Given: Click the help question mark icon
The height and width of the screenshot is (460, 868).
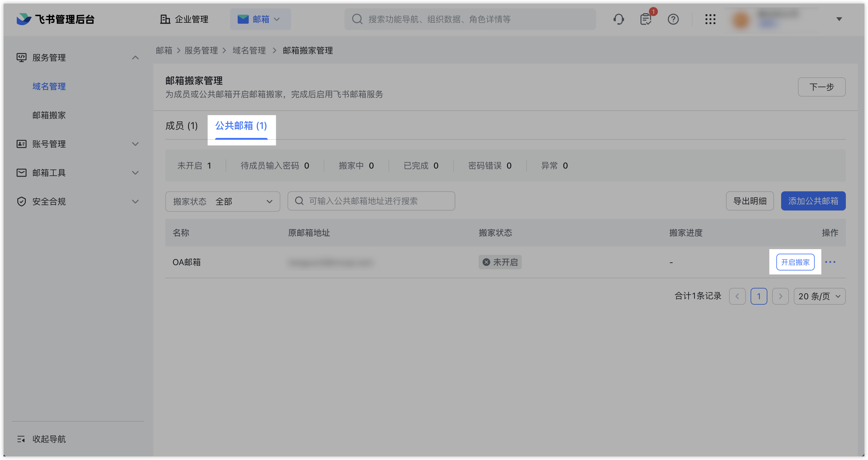Looking at the screenshot, I should click(x=673, y=19).
